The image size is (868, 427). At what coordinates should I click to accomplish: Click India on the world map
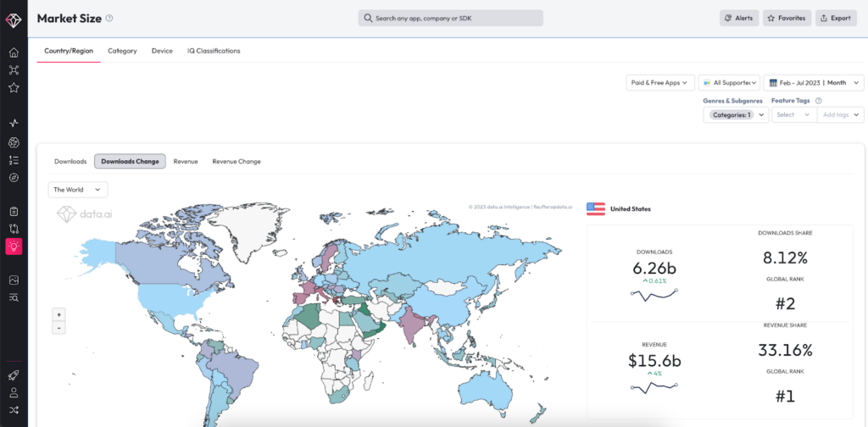[413, 324]
